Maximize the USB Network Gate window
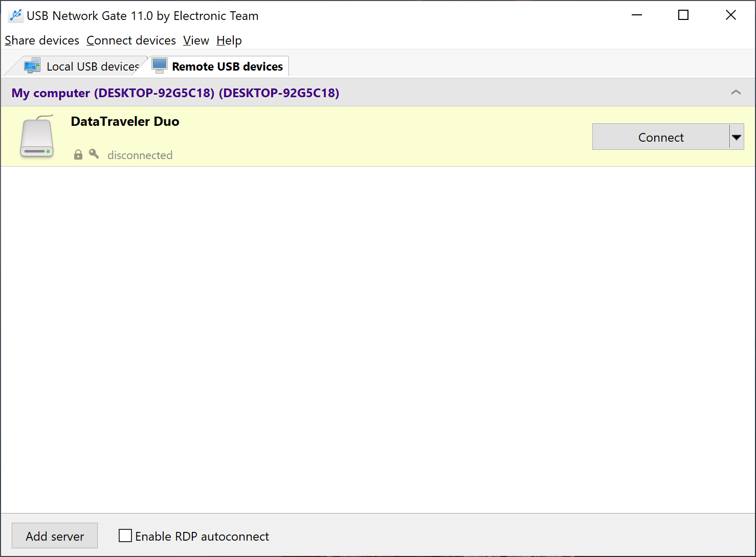Screen dimensions: 756x557 [x=683, y=15]
